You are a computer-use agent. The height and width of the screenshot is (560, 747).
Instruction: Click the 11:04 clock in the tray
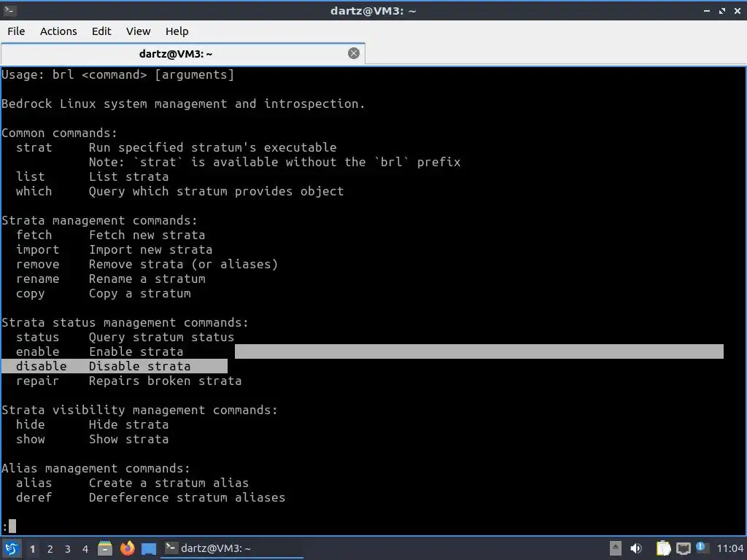729,548
